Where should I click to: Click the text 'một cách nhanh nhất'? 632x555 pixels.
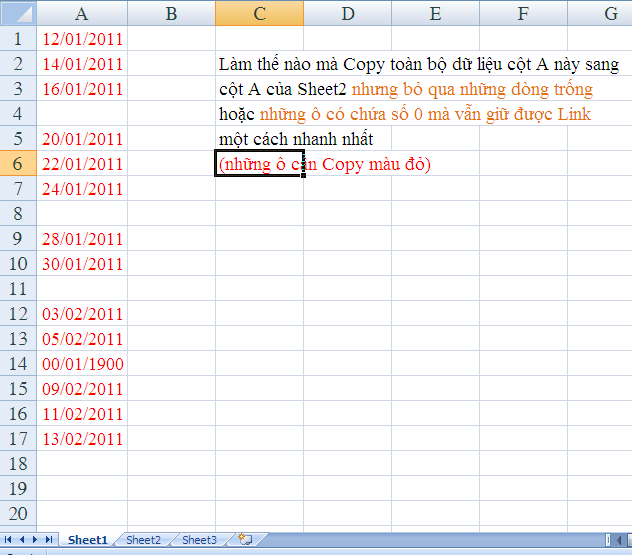[296, 139]
